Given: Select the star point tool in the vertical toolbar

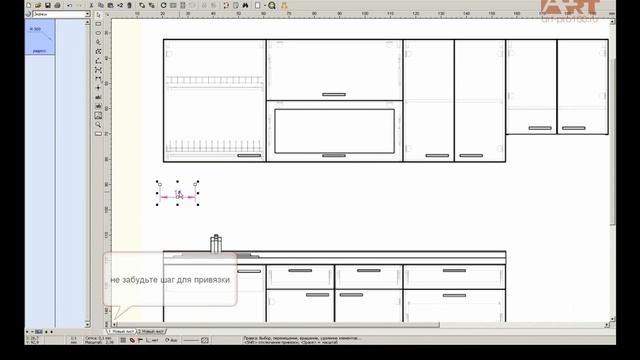Looking at the screenshot, I should [98, 88].
